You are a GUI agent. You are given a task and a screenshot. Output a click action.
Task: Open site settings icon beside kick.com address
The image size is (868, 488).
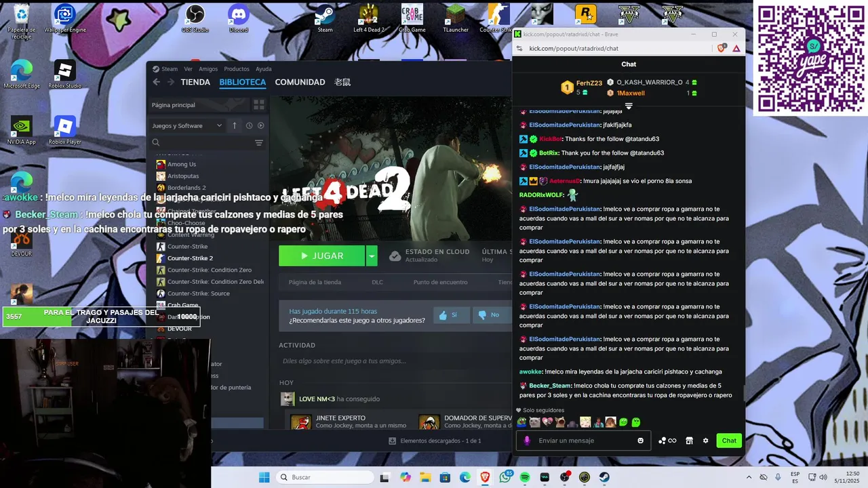pyautogui.click(x=519, y=48)
